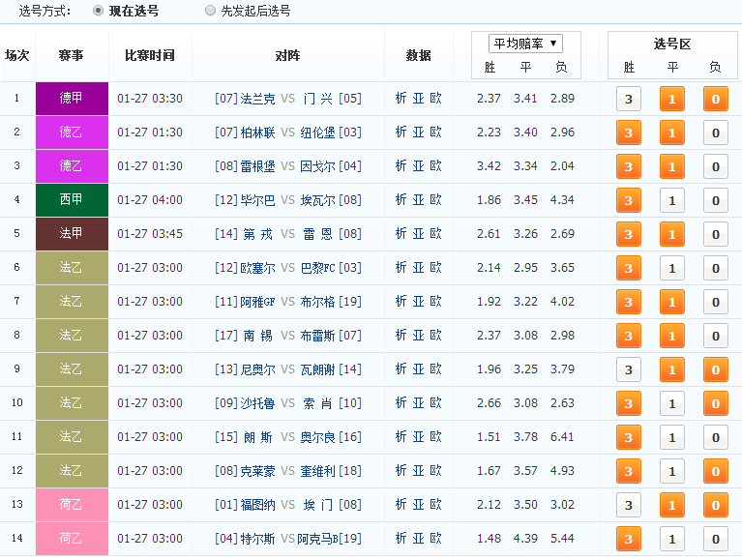The width and height of the screenshot is (742, 560).
Task: Open team link 柏林联
Action: tap(257, 133)
